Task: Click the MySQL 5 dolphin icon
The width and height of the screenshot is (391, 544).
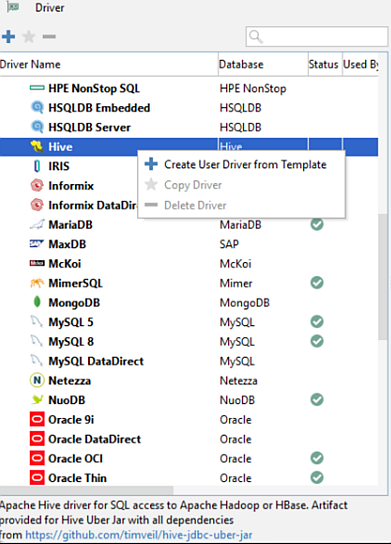Action: pos(37,322)
